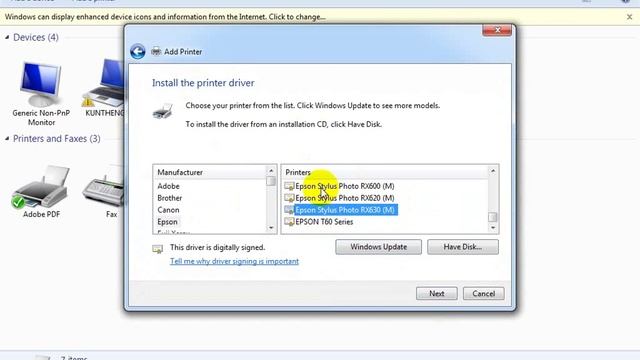Collapse the Printers and Faxes (3) group
Image resolution: width=640 pixels, height=360 pixels.
pos(7,138)
